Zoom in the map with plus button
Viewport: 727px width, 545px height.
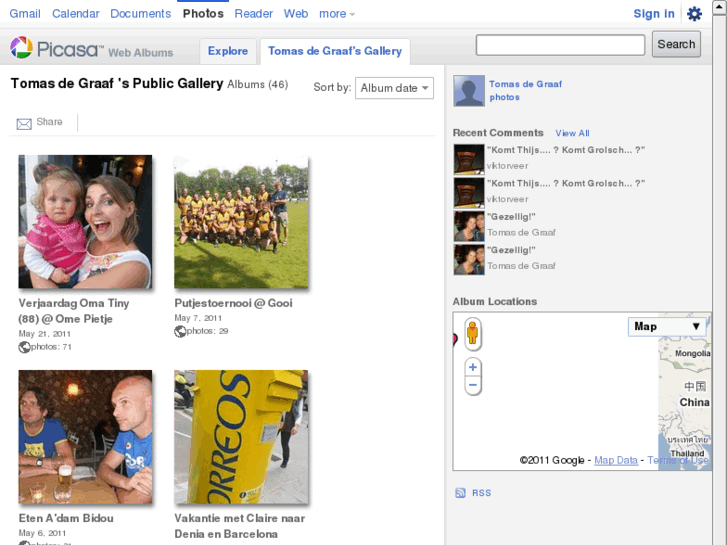[x=472, y=367]
